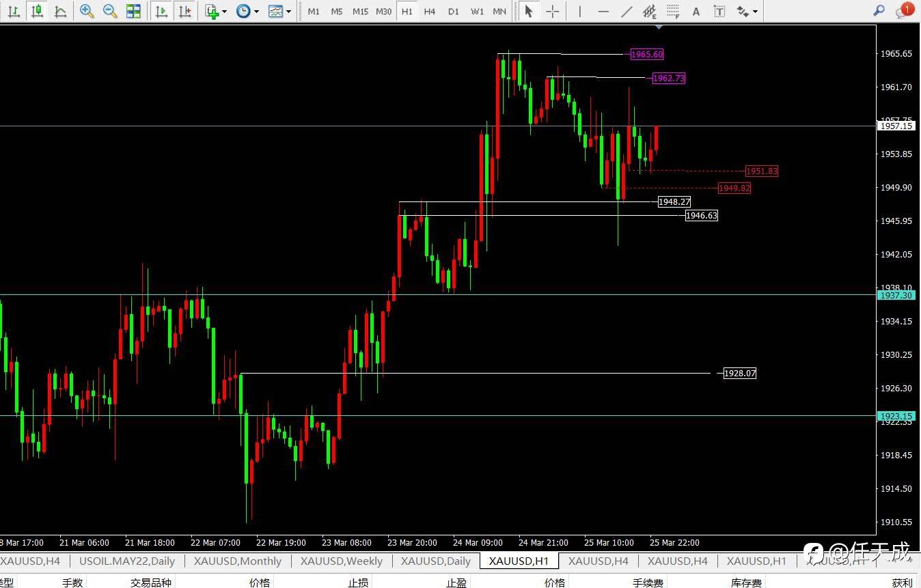
Task: Select the 1946.63 price label
Action: [x=701, y=216]
